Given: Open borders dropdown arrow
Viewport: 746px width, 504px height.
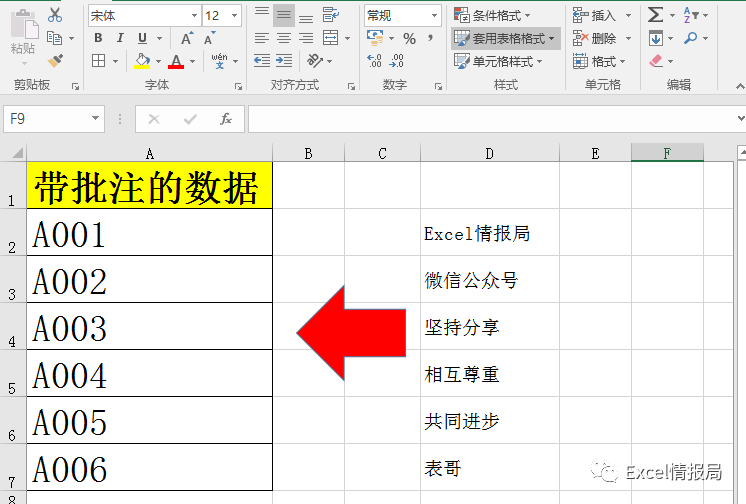Looking at the screenshot, I should tap(115, 61).
